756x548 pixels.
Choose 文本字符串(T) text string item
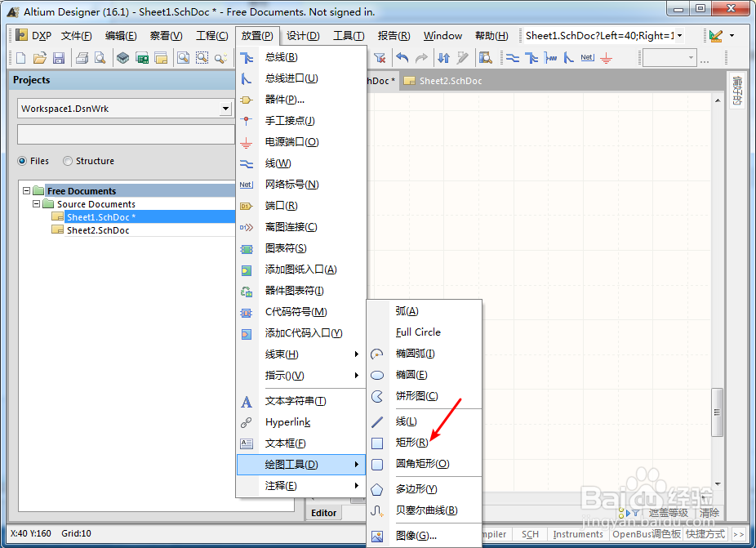(301, 401)
